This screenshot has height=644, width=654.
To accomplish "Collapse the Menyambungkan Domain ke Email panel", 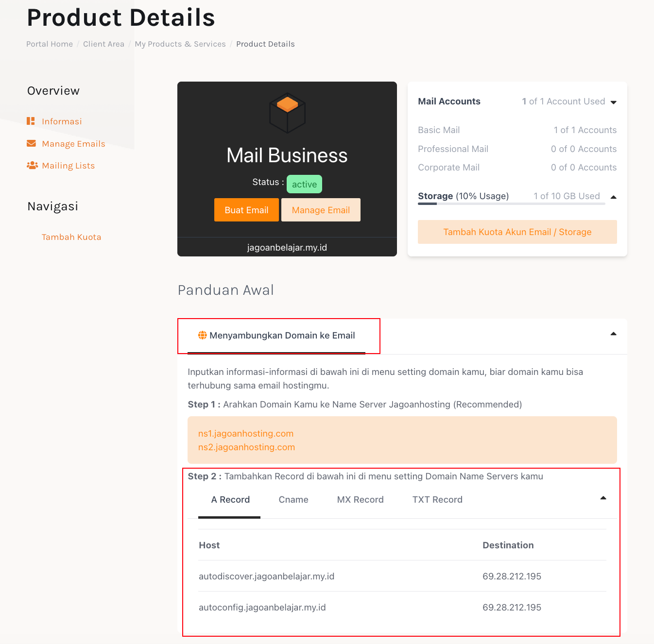I will 613,334.
